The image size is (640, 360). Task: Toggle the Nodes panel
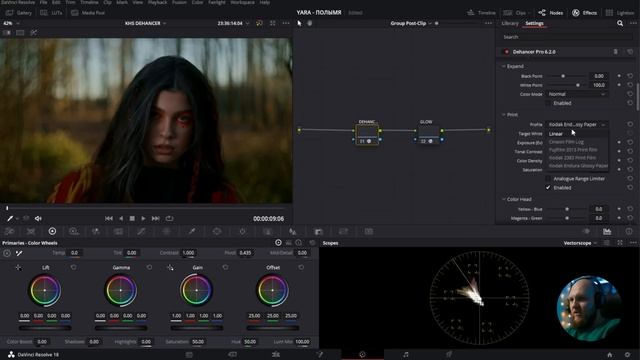pos(551,13)
